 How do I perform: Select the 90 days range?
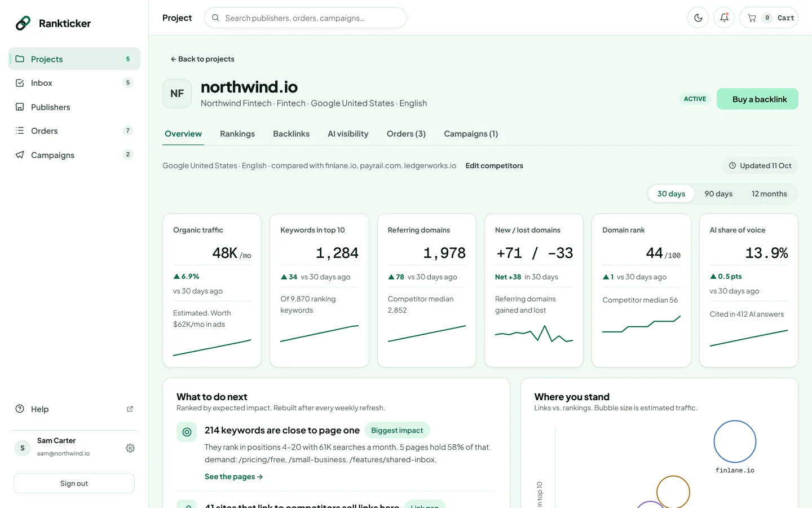coord(718,194)
